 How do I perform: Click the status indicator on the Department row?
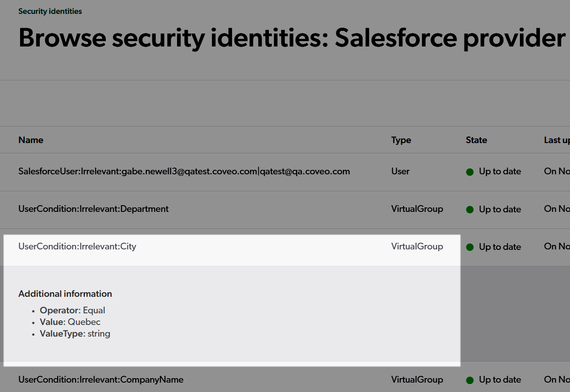tap(470, 210)
